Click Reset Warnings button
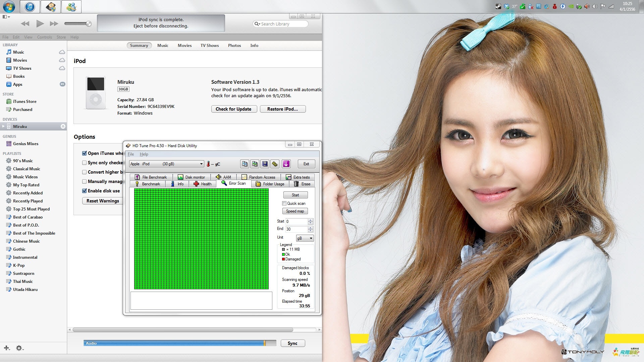Viewport: 644px width, 362px height. (x=103, y=201)
